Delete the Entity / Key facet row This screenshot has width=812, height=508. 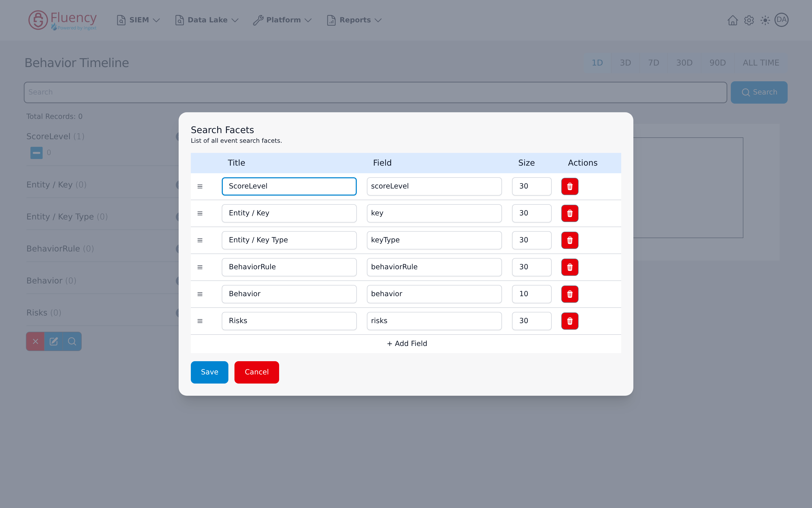click(570, 213)
